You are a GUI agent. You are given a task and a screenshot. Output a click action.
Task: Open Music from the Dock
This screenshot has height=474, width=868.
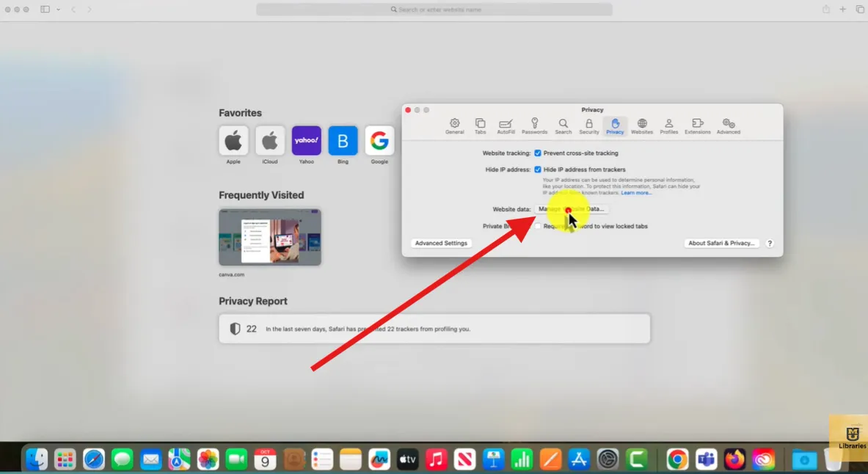point(437,459)
